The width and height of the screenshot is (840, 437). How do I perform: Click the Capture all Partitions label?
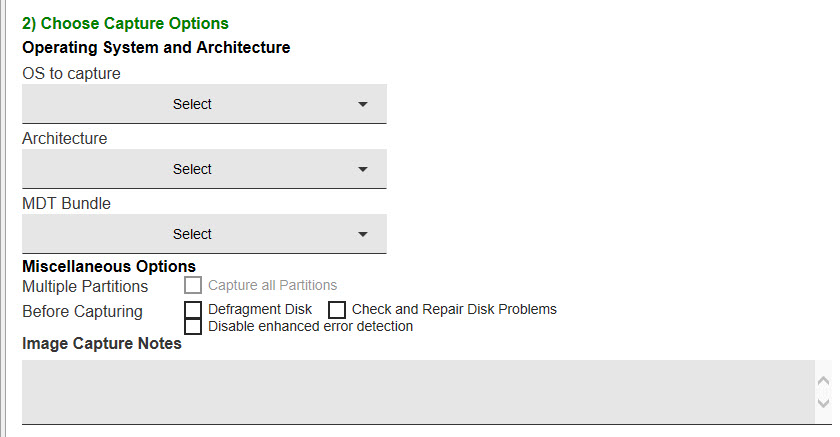coord(272,285)
